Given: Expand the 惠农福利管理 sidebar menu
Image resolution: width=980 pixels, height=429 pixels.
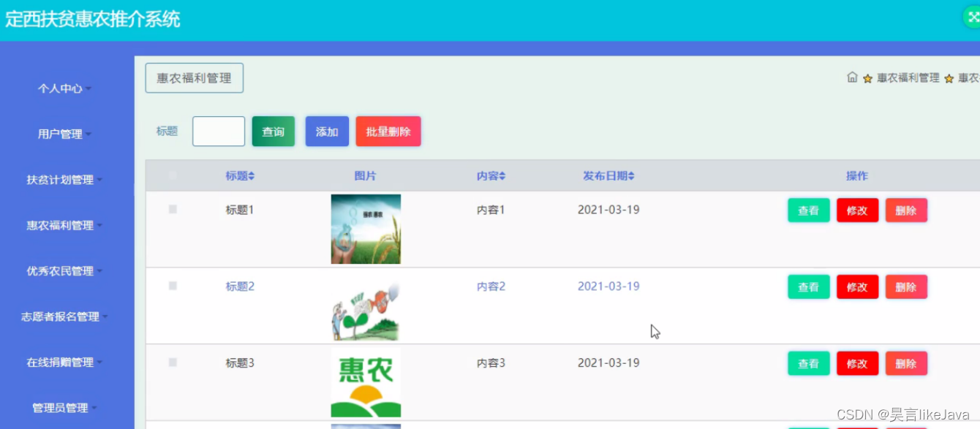Looking at the screenshot, I should coord(65,225).
